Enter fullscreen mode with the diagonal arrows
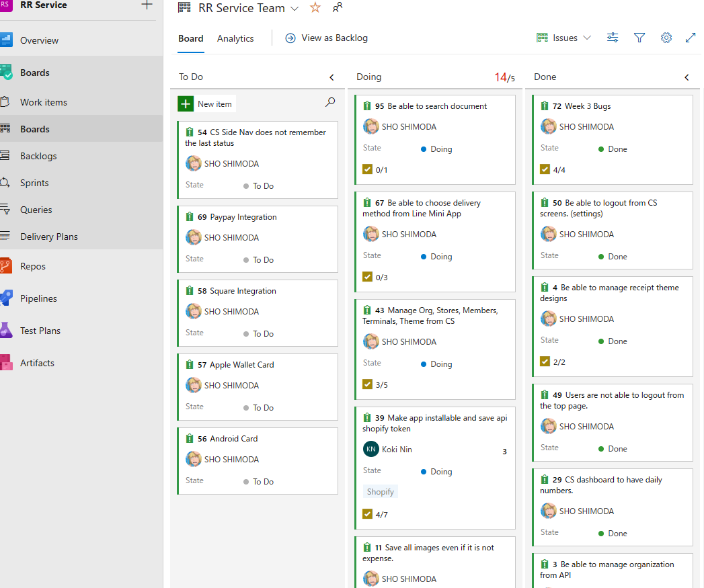This screenshot has width=704, height=588. coord(691,38)
